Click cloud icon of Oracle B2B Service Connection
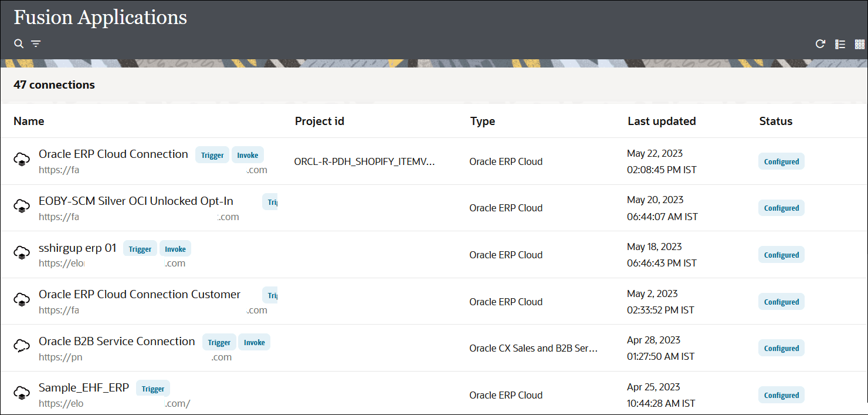 (22, 346)
